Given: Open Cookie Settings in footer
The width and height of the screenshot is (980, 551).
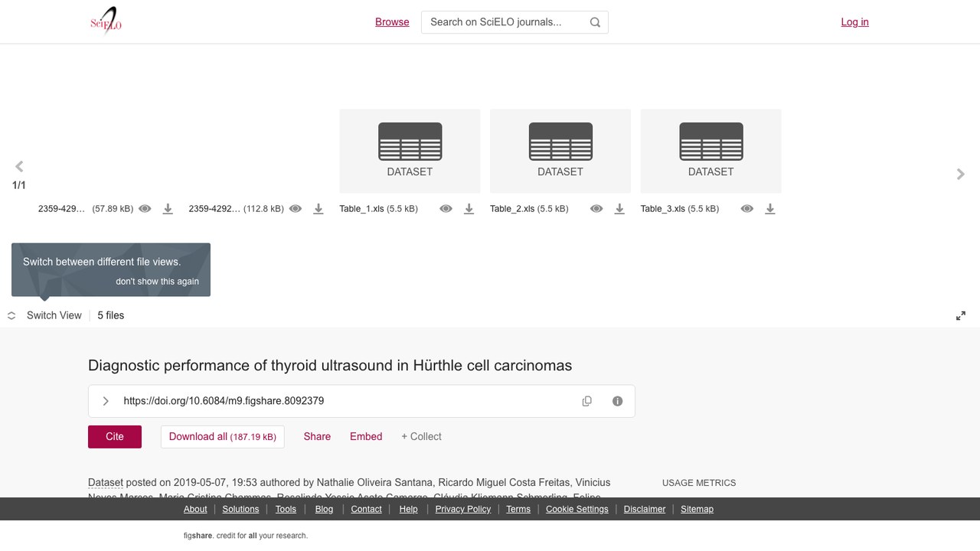Looking at the screenshot, I should point(577,509).
